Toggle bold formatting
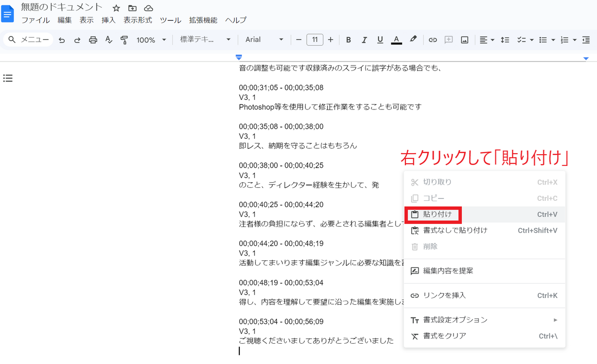The width and height of the screenshot is (597, 364). click(348, 40)
